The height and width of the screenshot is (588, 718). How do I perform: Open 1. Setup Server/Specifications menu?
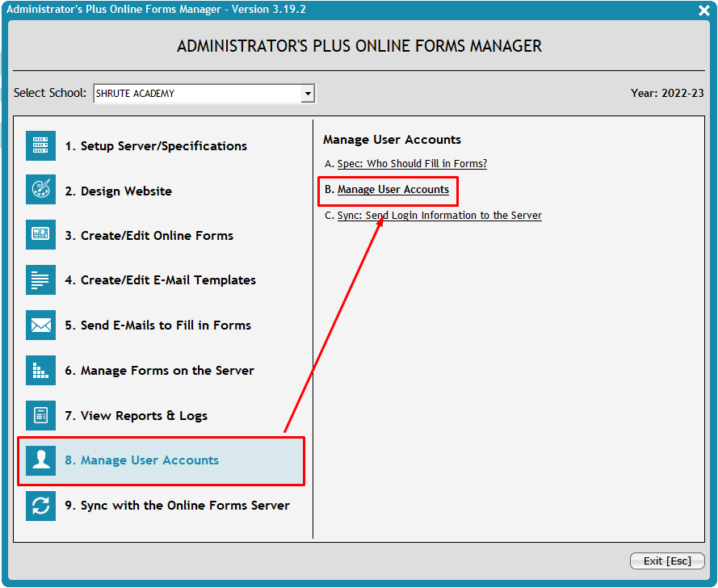[156, 146]
